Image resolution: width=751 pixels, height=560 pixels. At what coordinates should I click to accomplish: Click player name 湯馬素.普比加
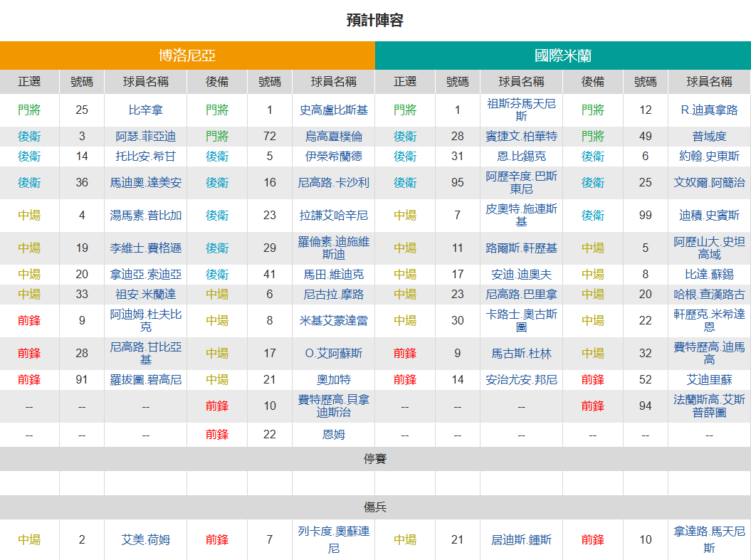coord(146,216)
